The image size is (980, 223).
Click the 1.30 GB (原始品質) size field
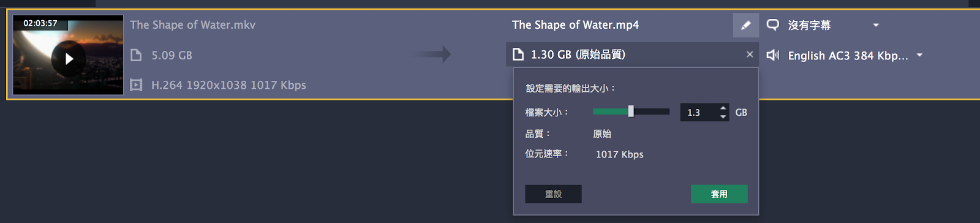click(632, 55)
